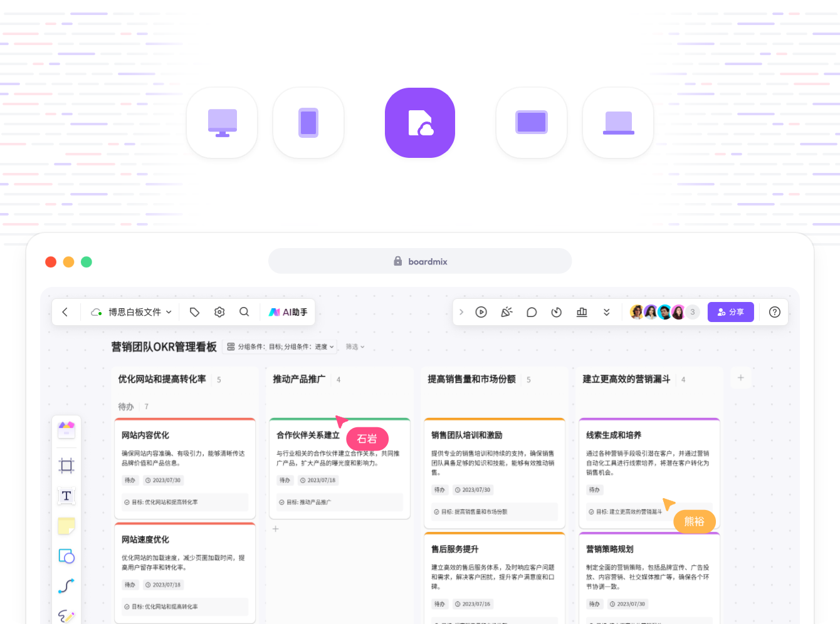This screenshot has width=840, height=624.
Task: Open the AI助手 assistant
Action: [x=288, y=312]
